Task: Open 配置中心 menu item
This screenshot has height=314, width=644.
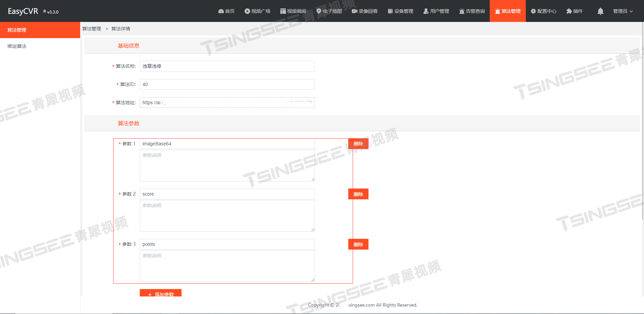Action: pos(544,11)
